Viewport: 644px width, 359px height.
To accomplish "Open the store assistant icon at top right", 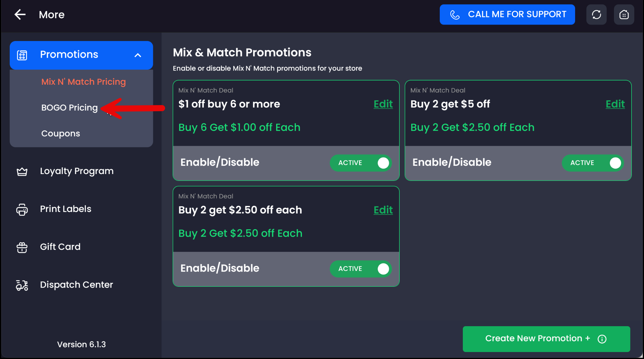I will [x=624, y=15].
